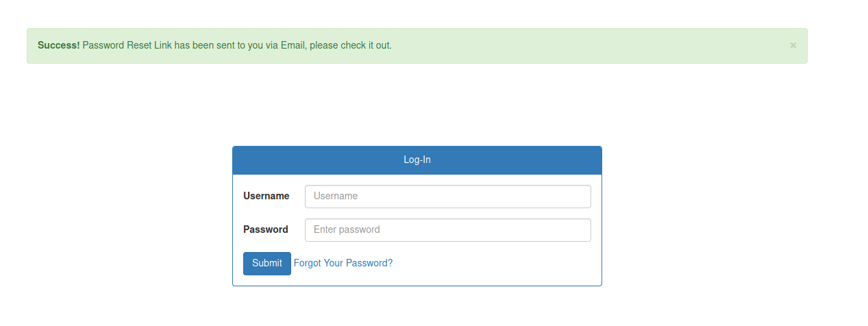Close the green notification banner
The width and height of the screenshot is (868, 326).
coord(793,45)
